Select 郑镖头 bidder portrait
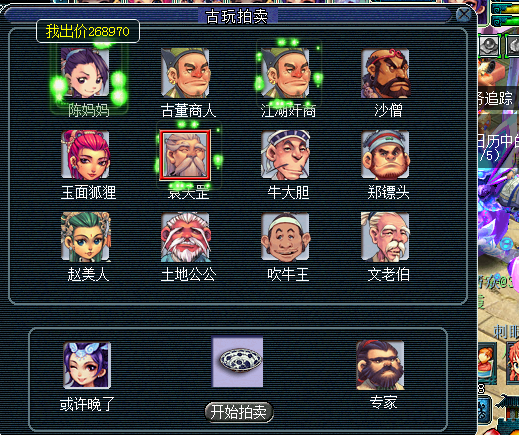The image size is (519, 435). (x=385, y=155)
